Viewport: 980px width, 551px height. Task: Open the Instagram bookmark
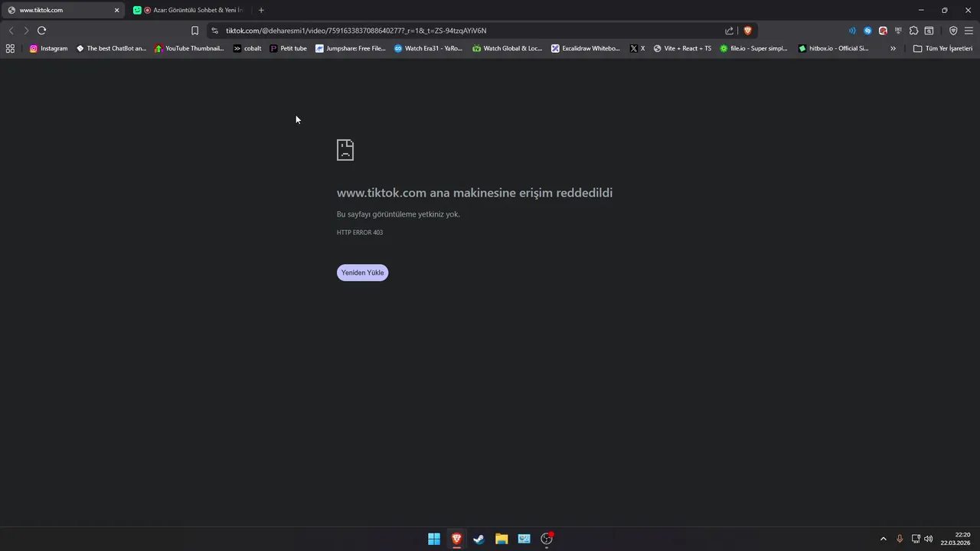(48, 48)
